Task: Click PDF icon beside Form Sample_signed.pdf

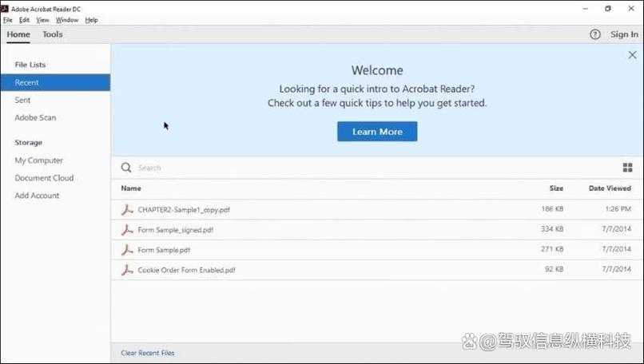Action: tap(126, 230)
